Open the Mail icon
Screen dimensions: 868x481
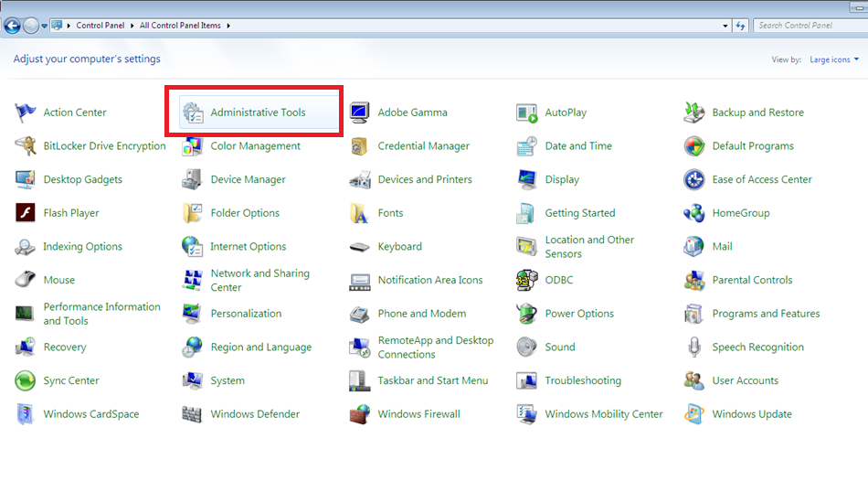pos(694,247)
